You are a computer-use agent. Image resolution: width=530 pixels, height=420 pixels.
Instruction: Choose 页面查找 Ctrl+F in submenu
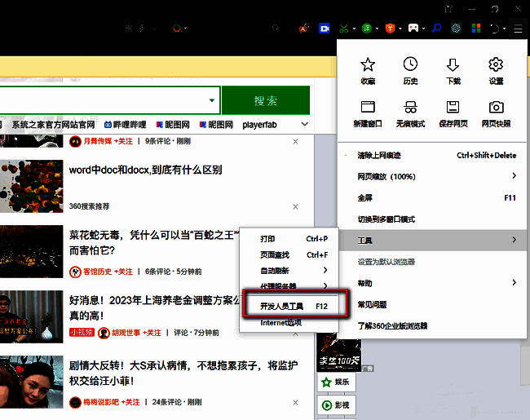coord(289,254)
